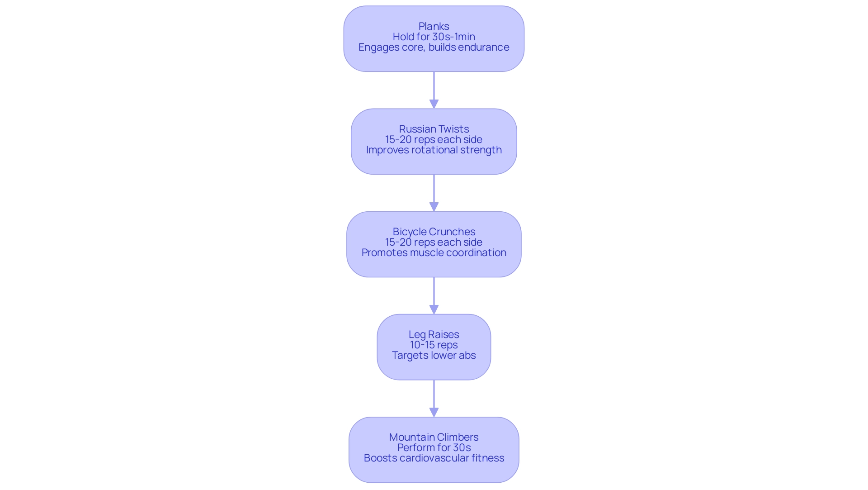Click the Bicycle Crunches exercise block

point(434,243)
